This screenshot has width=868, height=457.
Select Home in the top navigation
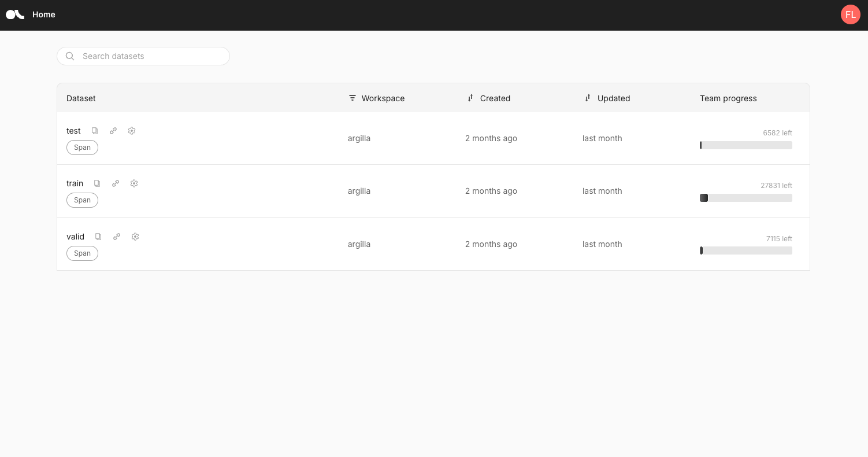[x=44, y=14]
